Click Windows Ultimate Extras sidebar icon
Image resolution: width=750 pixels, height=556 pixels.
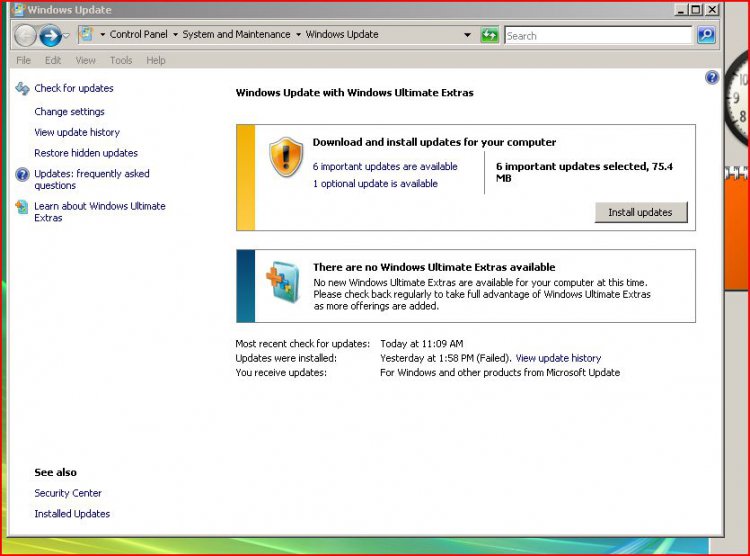tap(22, 207)
